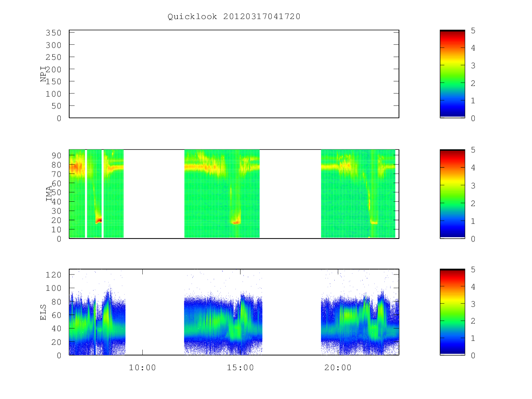Click the 5 label on NPI colorbar
Screen dimensions: 532x399
click(x=473, y=31)
